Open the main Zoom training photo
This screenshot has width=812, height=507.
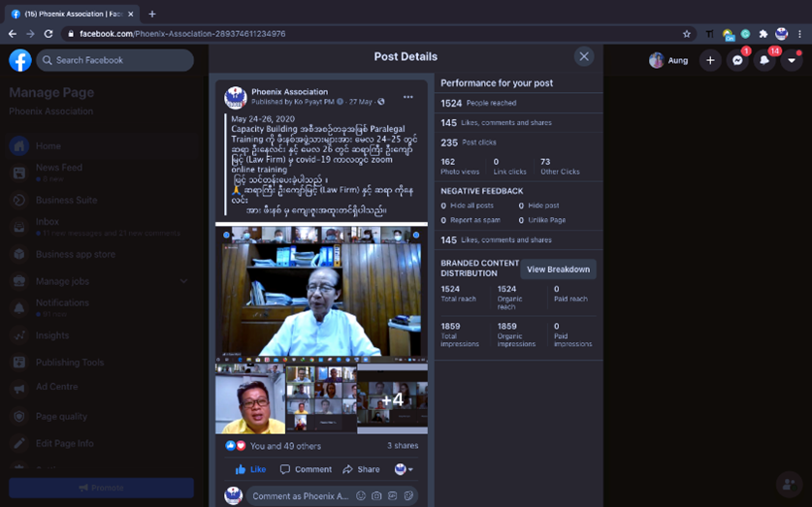(321, 294)
